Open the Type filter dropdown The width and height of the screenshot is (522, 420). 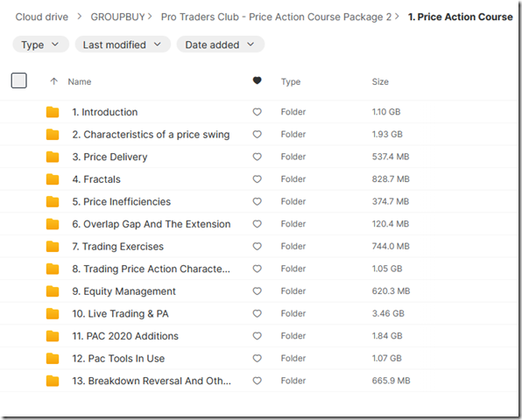(40, 45)
